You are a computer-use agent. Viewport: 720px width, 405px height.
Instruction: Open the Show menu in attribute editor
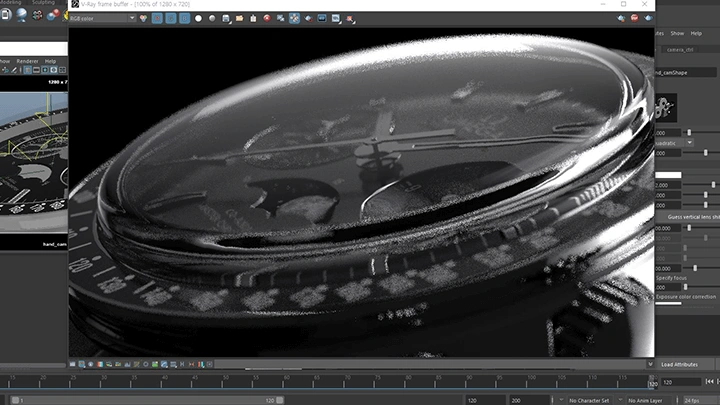click(677, 34)
